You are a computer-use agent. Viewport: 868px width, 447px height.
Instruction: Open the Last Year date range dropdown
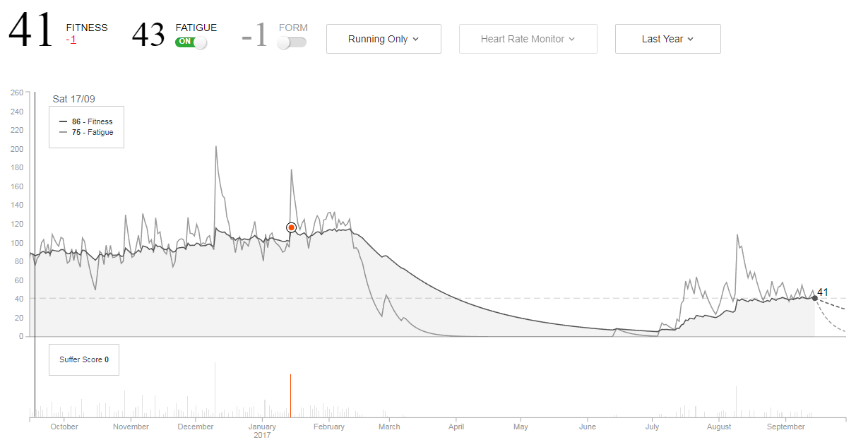667,39
